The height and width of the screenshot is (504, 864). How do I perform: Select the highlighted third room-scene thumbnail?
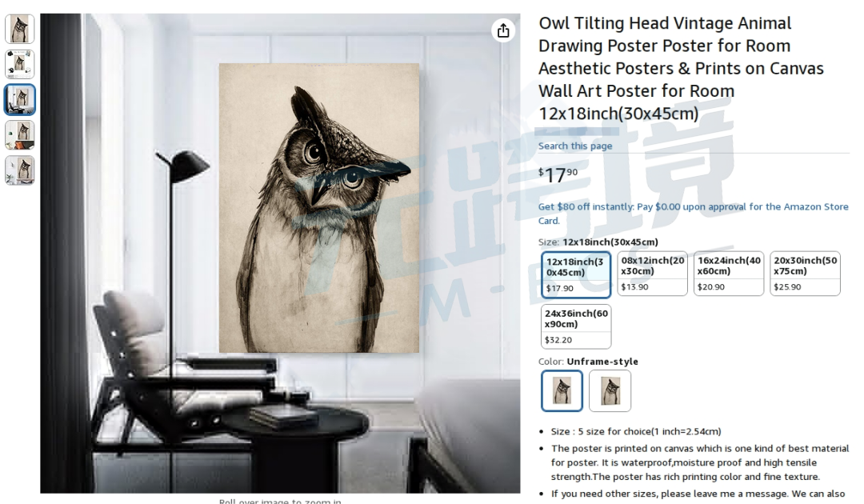20,100
